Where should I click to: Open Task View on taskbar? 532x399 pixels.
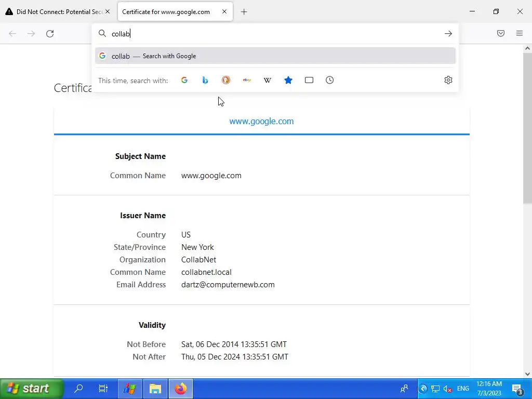click(x=103, y=389)
